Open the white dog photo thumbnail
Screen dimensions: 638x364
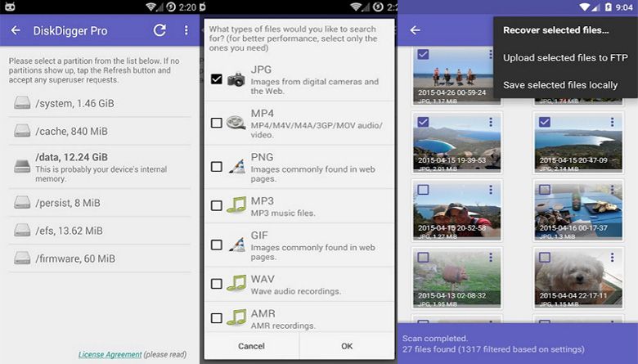(577, 278)
